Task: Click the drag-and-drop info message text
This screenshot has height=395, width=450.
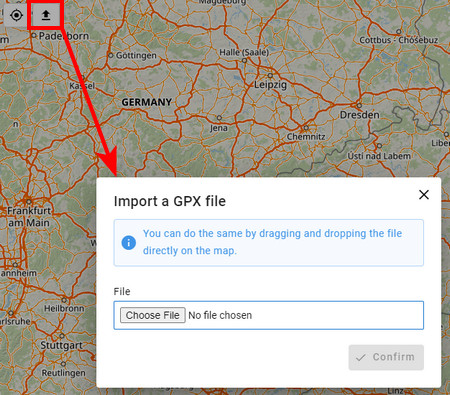Action: click(272, 242)
